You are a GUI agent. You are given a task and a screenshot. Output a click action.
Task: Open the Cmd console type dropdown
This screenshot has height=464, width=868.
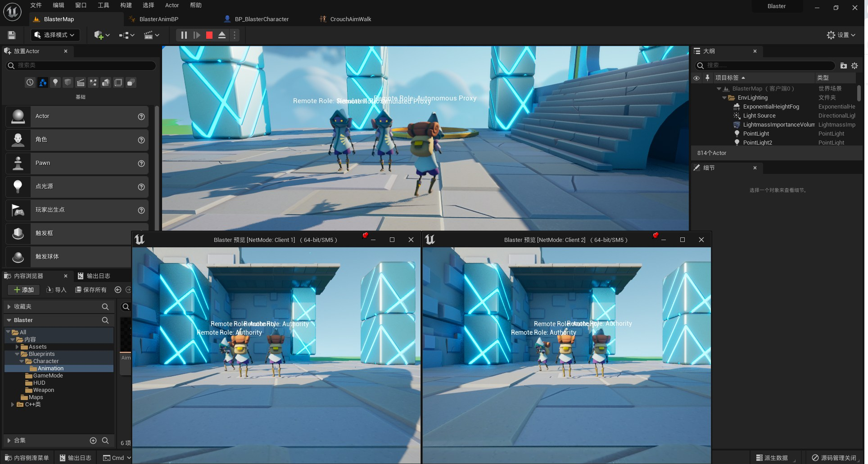pos(117,458)
